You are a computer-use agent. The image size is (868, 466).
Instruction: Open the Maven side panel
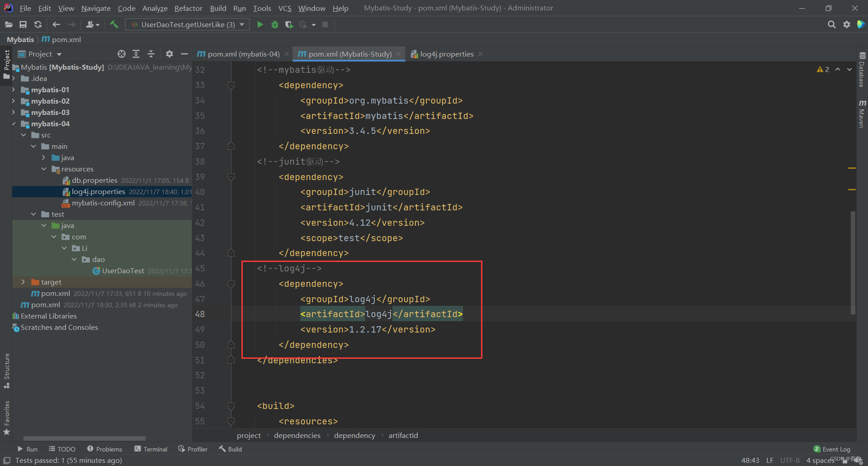coord(862,114)
